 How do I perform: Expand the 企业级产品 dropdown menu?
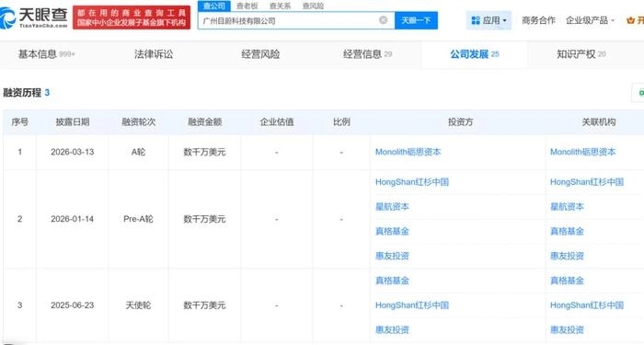point(590,20)
